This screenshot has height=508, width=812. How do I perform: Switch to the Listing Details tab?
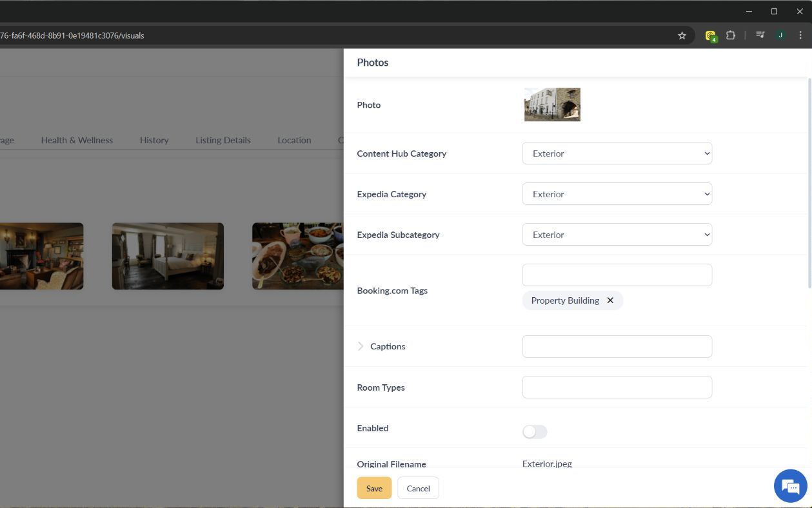pos(223,140)
